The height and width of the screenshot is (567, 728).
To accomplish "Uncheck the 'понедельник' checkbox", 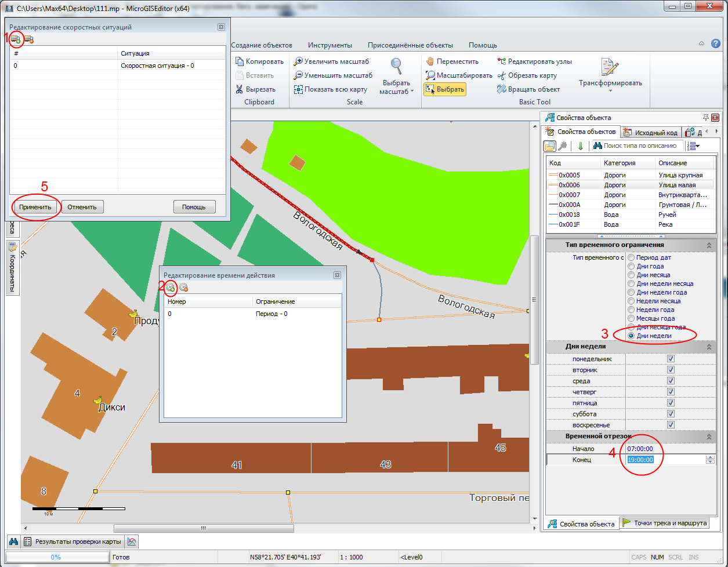I will coord(671,359).
